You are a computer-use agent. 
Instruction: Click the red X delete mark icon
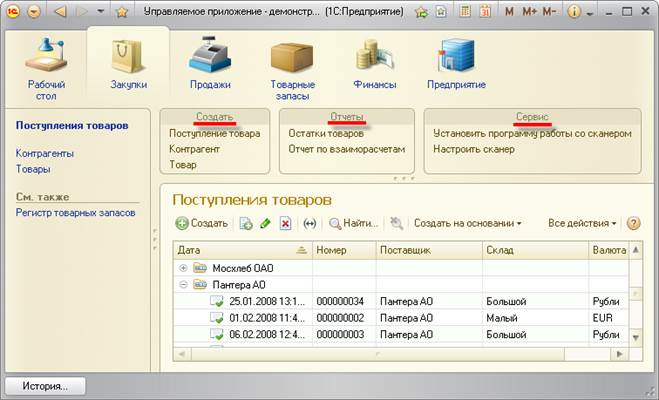[x=285, y=224]
